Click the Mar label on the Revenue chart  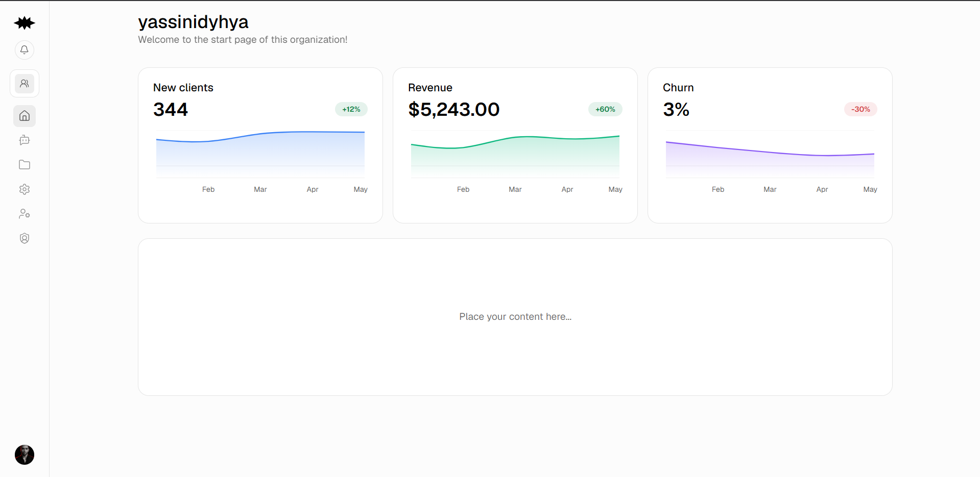[x=515, y=189]
